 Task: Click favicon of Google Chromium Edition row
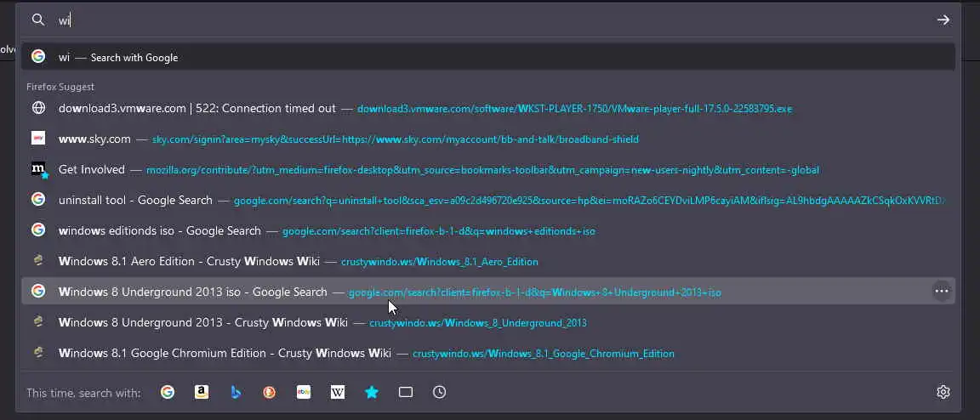[38, 353]
